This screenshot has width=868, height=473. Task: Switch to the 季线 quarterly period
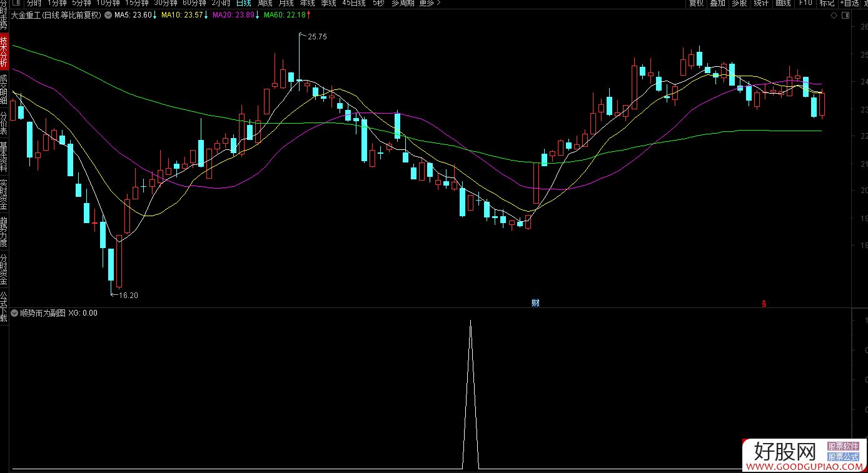329,3
